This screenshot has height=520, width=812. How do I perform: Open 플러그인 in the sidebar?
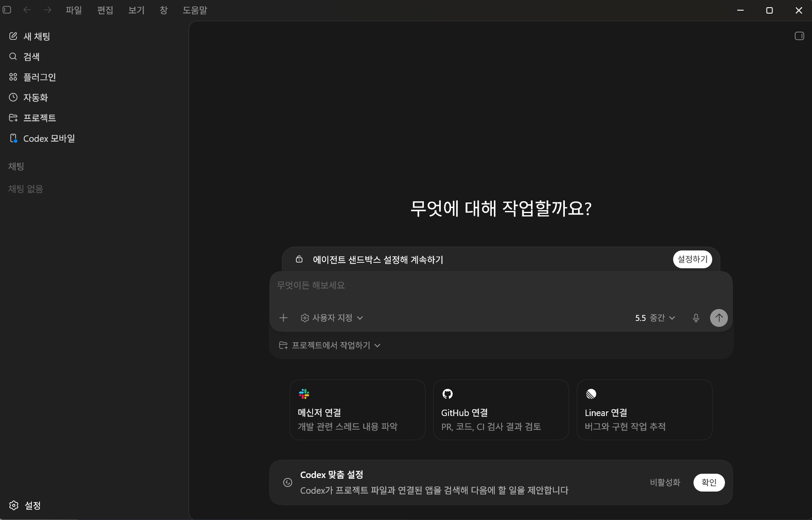tap(94, 77)
